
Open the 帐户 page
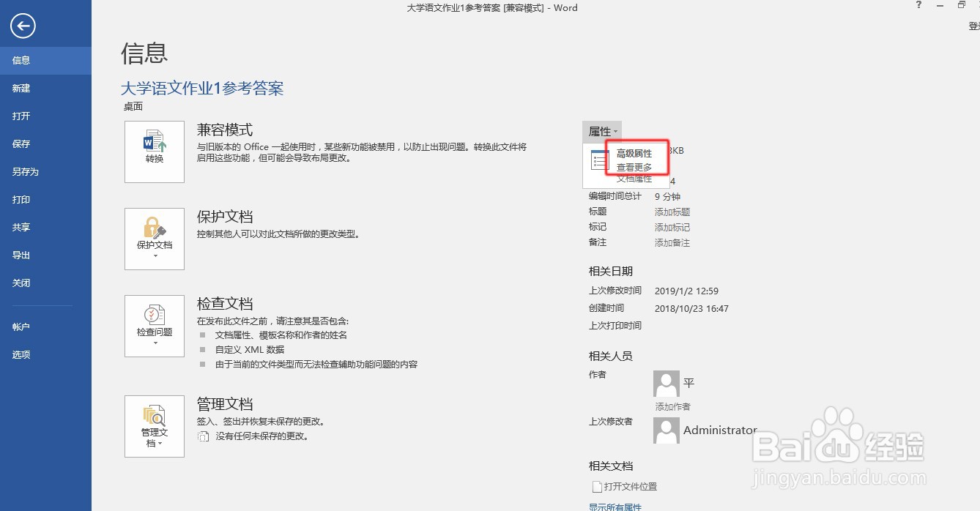click(45, 327)
